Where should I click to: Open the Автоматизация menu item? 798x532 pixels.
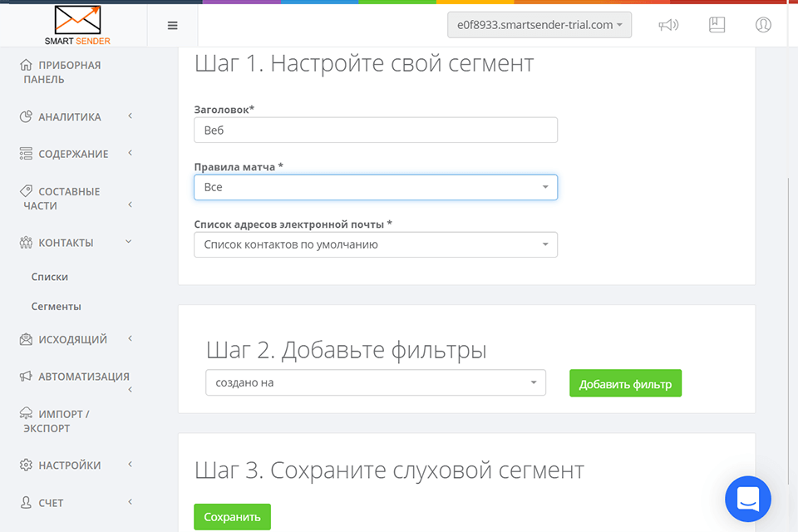(84, 377)
